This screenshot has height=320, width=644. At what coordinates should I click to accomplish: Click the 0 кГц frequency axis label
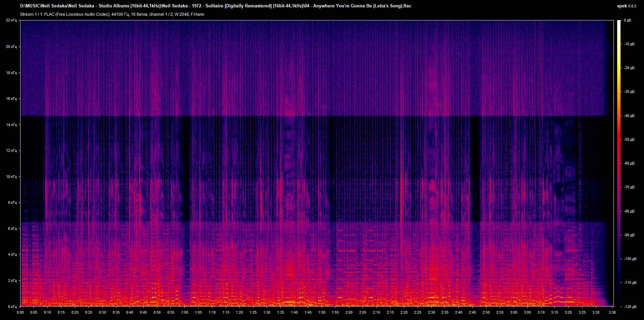[x=12, y=307]
